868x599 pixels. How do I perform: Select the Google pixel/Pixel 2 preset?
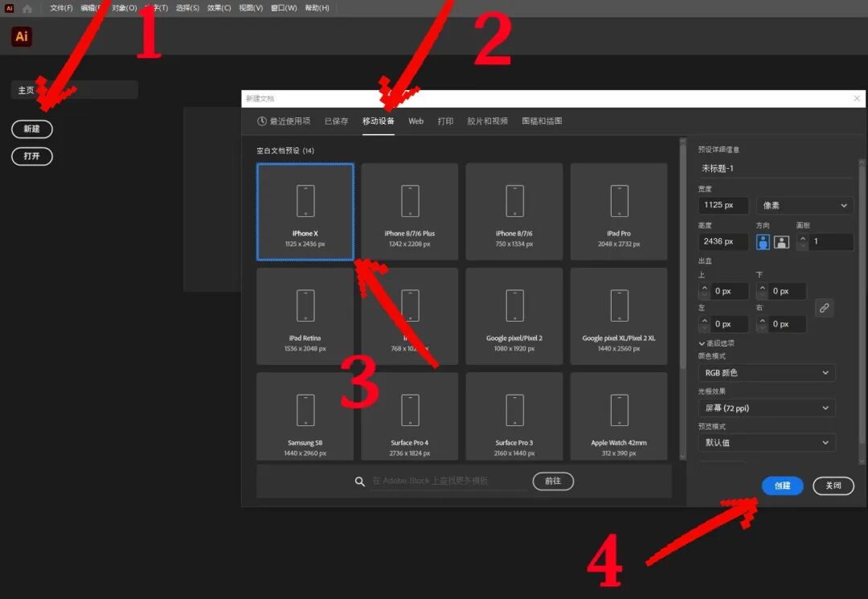pos(514,316)
